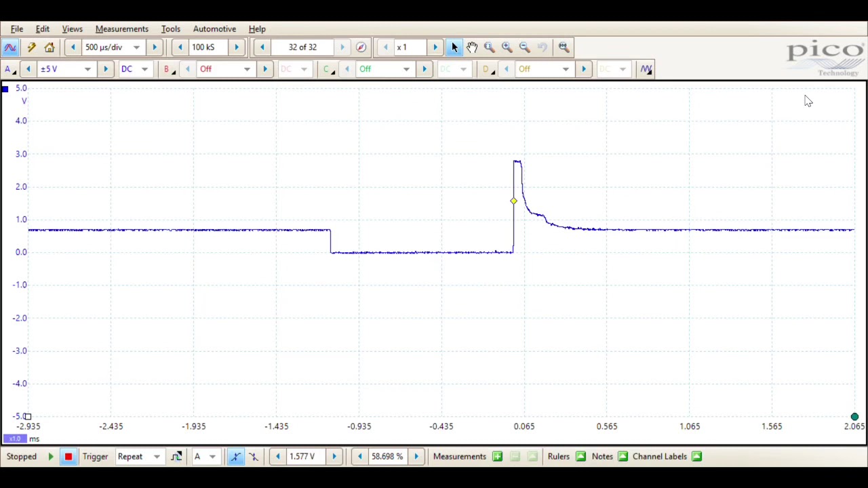Start capture with green play button
The width and height of the screenshot is (868, 488).
point(50,457)
